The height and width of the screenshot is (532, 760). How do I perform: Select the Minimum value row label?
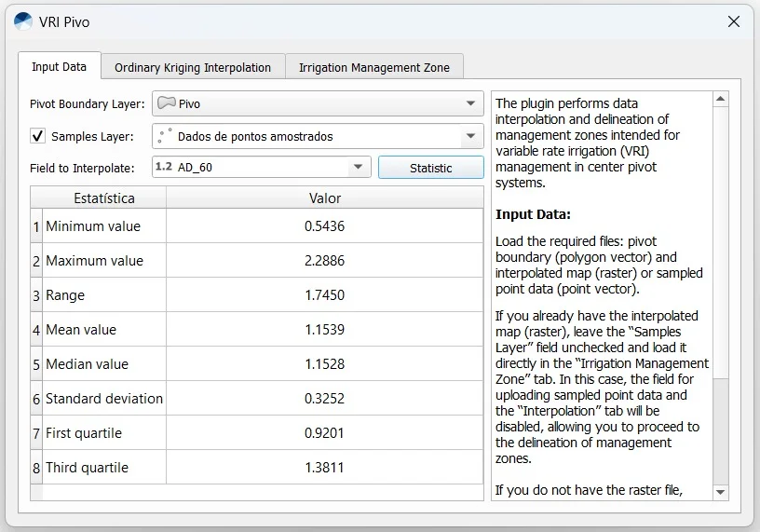(104, 226)
